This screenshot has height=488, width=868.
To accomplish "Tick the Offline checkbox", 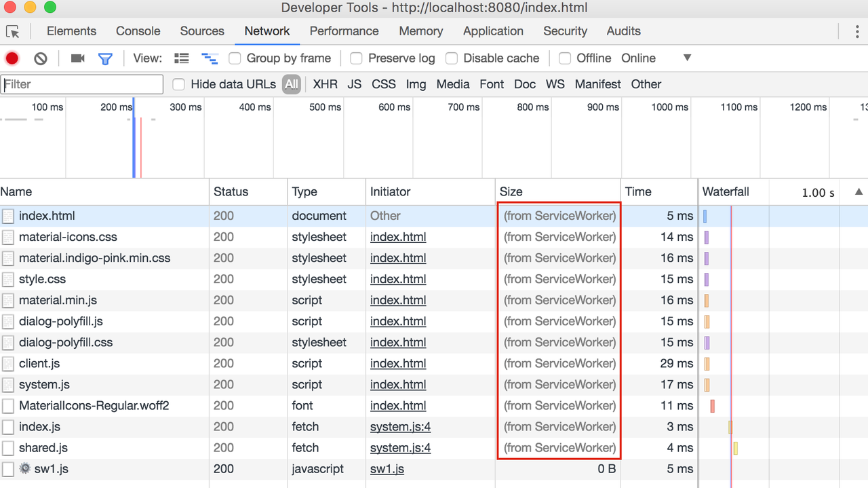I will pyautogui.click(x=565, y=58).
